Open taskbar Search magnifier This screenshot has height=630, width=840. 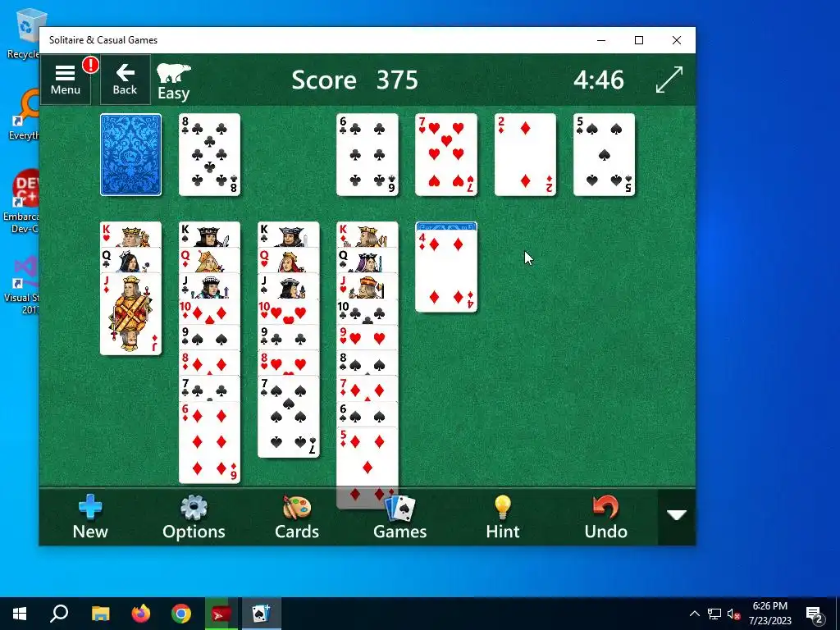[x=59, y=614]
